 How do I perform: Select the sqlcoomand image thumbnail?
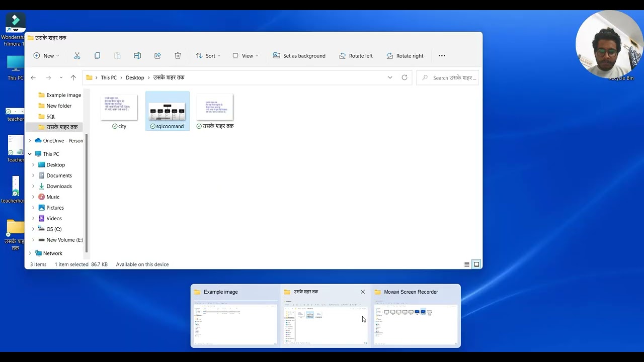[x=168, y=111]
